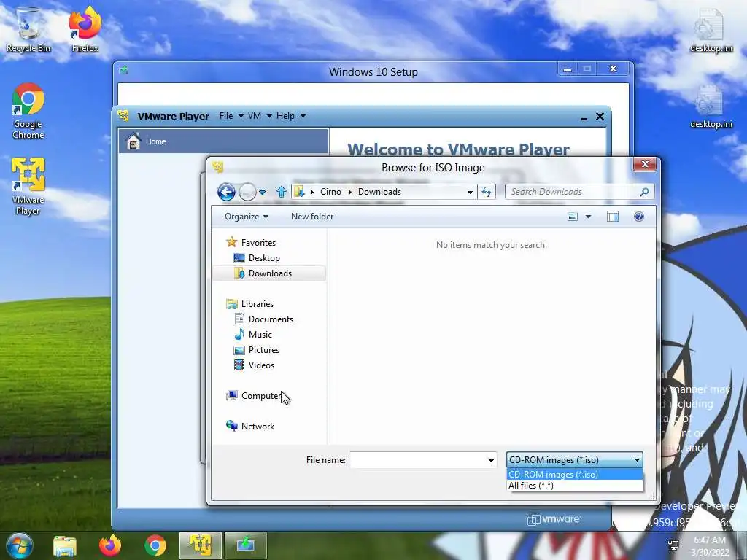
Task: Launch Firefox from the taskbar
Action: (x=110, y=545)
